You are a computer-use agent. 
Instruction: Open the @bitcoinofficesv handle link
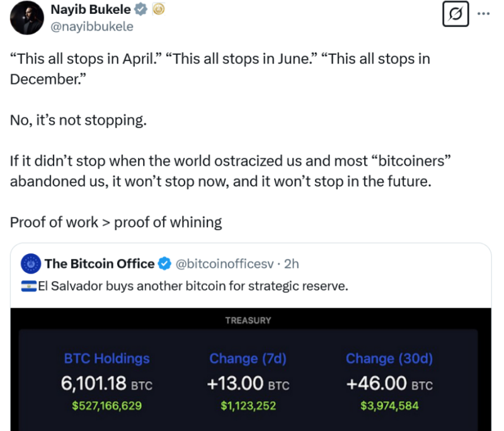(x=225, y=264)
